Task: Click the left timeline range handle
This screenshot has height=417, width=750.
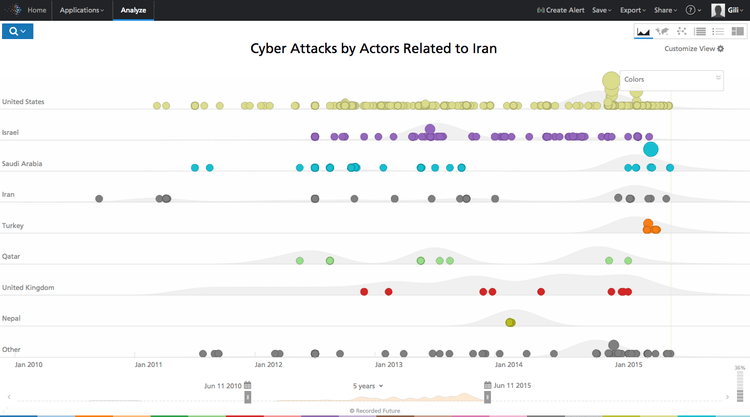Action: click(x=247, y=397)
